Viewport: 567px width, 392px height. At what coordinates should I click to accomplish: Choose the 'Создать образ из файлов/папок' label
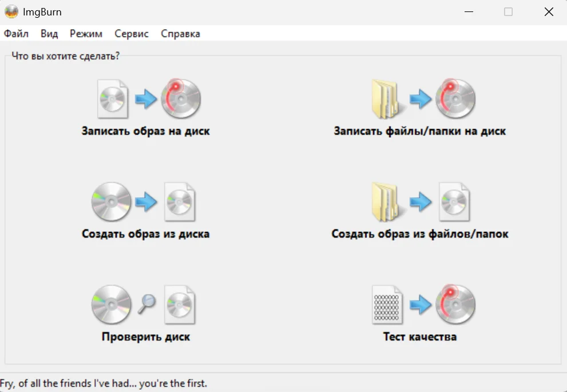(420, 234)
